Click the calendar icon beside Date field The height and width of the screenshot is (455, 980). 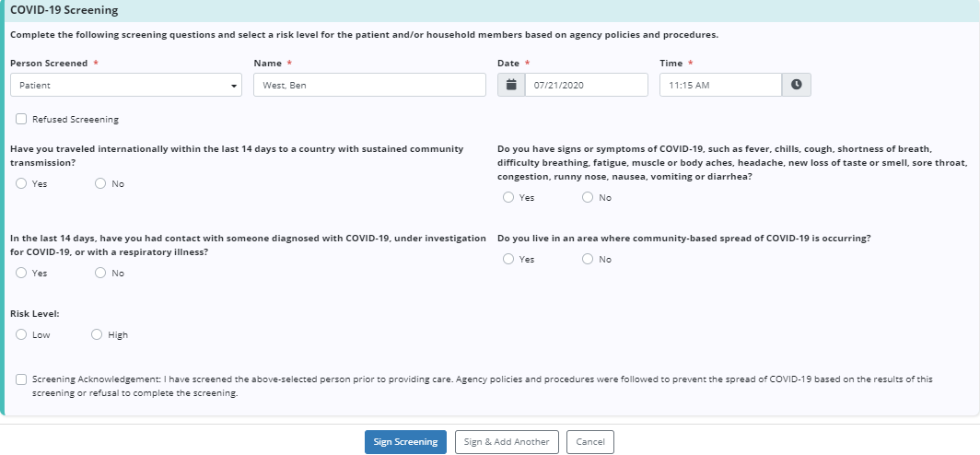(x=511, y=85)
